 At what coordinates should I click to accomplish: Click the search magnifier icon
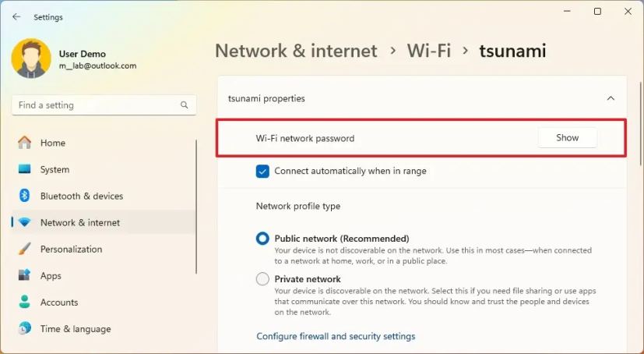pos(185,105)
